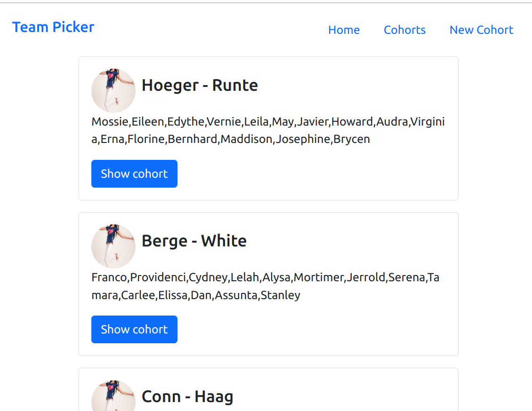Select the avatar thumbnail on the first cohort card
Viewport: 532px width, 411px height.
point(113,90)
